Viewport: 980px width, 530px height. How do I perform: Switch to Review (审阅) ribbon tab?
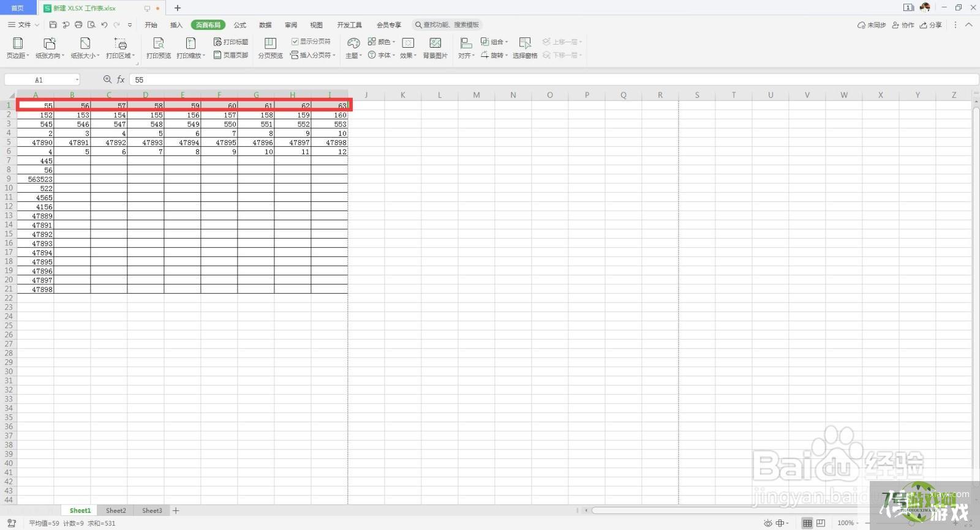(x=291, y=25)
